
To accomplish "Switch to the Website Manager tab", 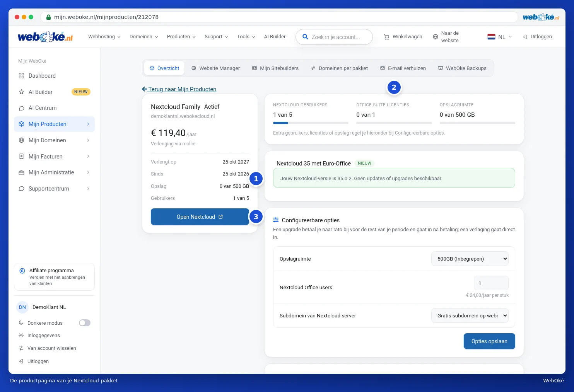I will 215,68.
